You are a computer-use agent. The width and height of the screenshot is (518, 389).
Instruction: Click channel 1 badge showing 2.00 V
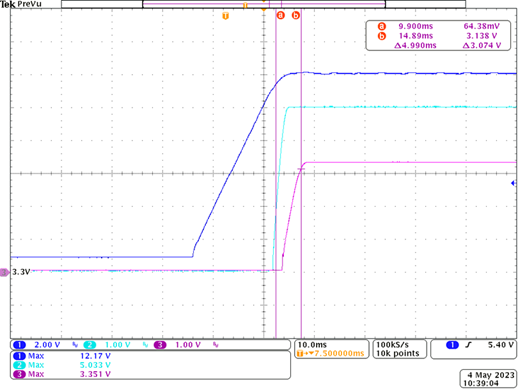19,345
